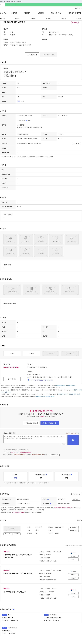Click the attached hwp file icon link
This screenshot has width=82, height=644.
pyautogui.click(x=28, y=380)
